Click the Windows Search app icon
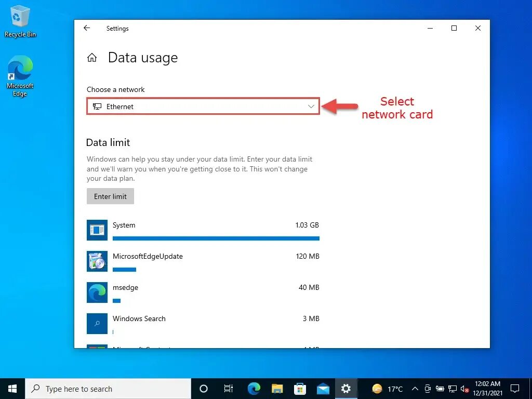Screen dimensions: 532x399 coord(97,324)
